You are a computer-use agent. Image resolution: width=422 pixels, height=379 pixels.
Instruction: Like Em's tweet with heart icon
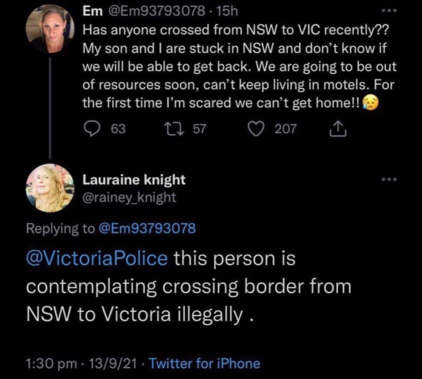[x=256, y=129]
